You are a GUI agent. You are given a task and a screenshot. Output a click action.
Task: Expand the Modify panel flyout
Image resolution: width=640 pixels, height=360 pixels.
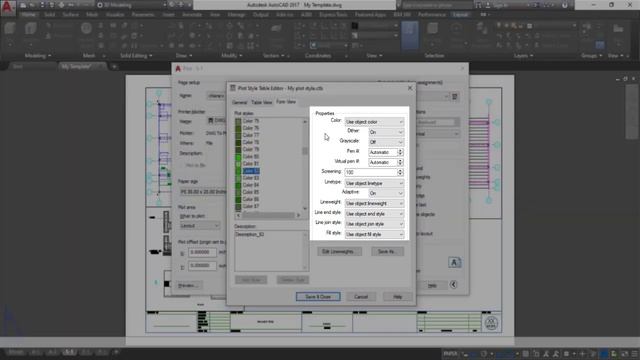pos(231,56)
